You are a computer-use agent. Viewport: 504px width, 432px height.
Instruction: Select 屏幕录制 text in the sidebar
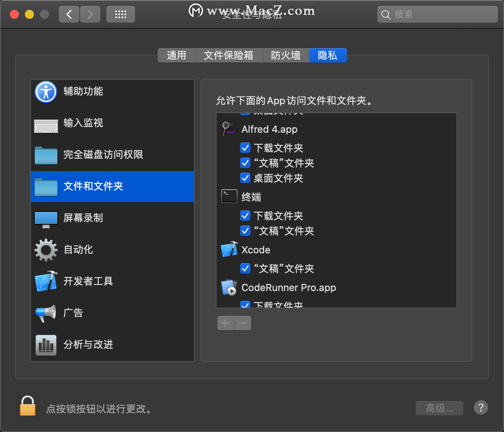click(83, 218)
